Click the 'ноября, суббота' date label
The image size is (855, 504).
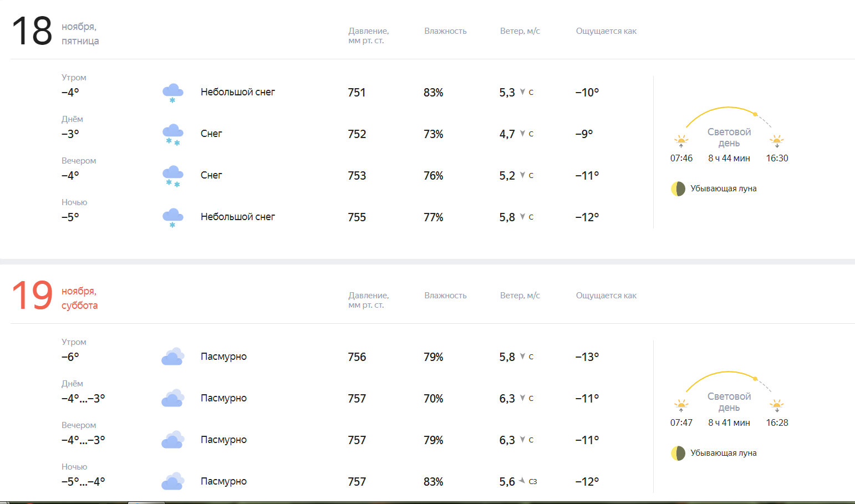click(79, 298)
